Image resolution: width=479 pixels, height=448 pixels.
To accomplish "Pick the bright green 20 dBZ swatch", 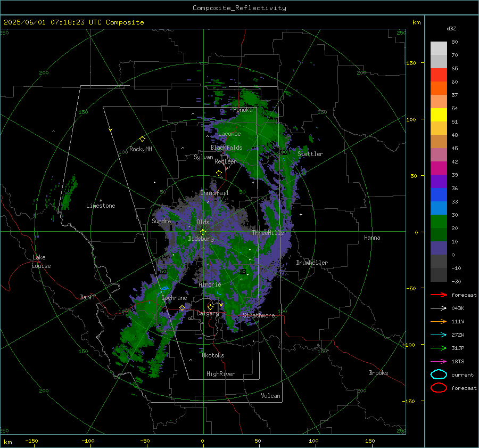I will (439, 222).
